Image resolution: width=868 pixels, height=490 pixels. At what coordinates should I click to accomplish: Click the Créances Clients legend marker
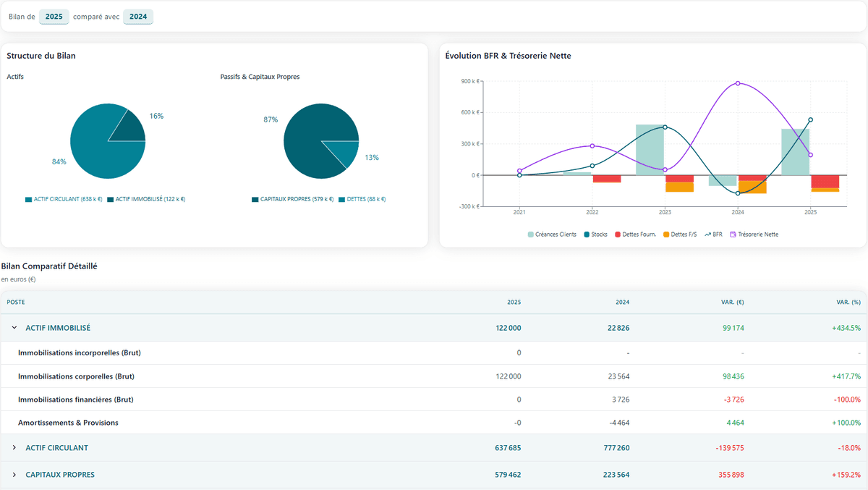(532, 235)
